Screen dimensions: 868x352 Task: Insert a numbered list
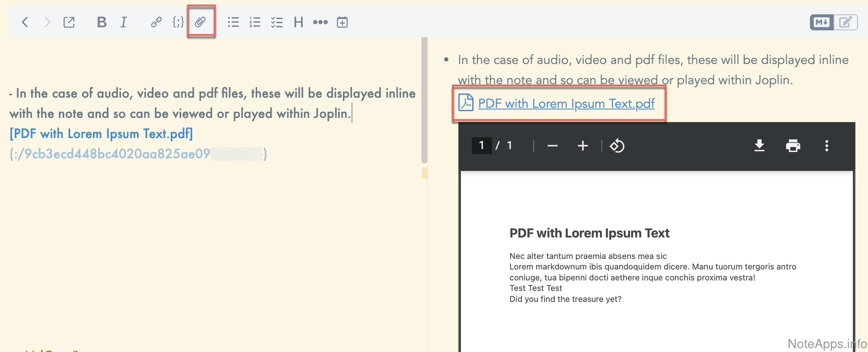255,22
